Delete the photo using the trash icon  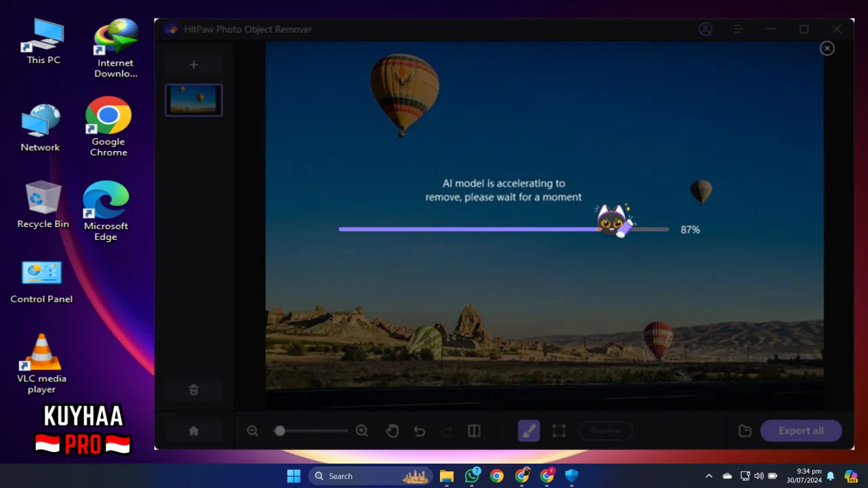click(193, 390)
